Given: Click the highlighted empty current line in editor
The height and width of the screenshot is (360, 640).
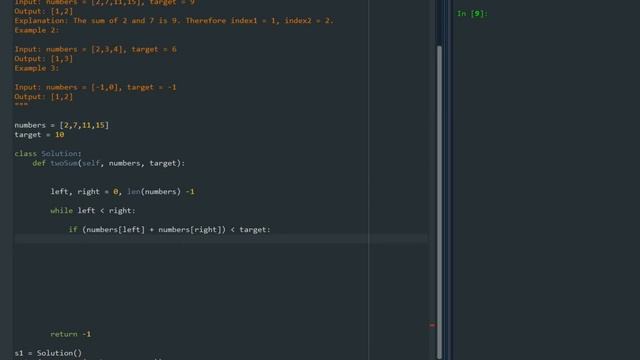Looking at the screenshot, I should pyautogui.click(x=220, y=239).
